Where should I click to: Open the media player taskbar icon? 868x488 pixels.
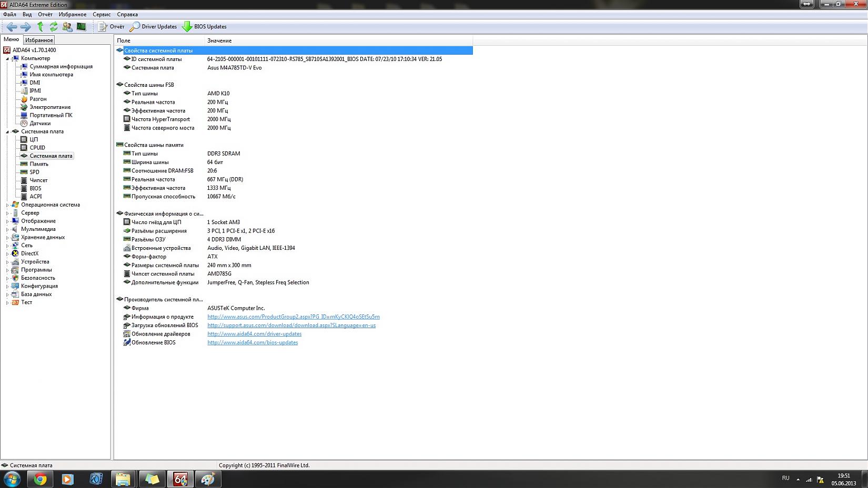[67, 479]
